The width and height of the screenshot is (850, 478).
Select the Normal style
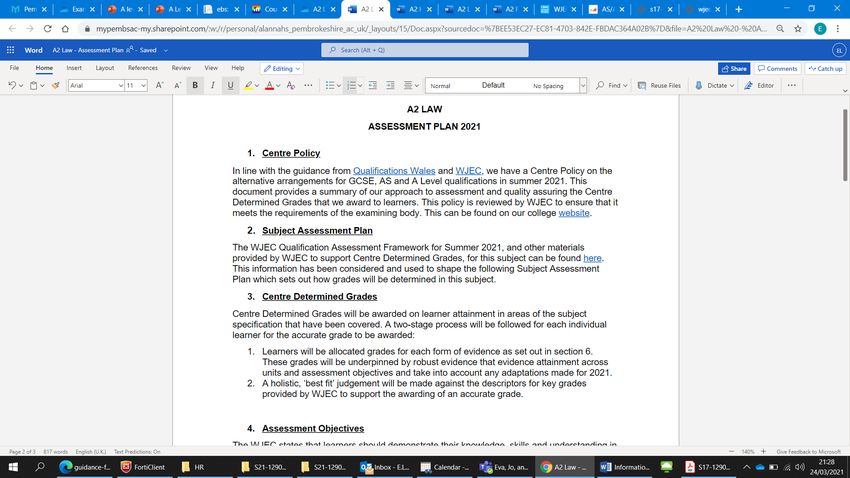point(440,86)
